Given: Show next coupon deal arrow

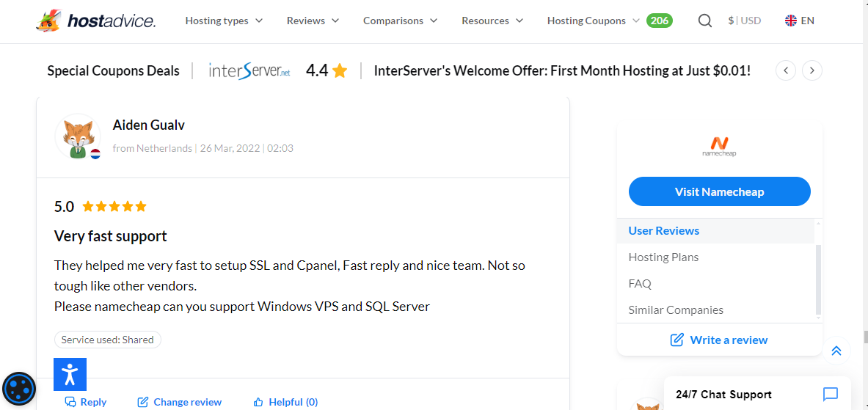Looking at the screenshot, I should pos(812,70).
